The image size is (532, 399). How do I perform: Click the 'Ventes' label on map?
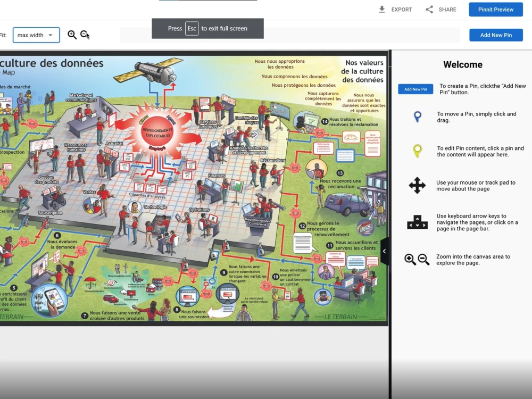point(89,192)
